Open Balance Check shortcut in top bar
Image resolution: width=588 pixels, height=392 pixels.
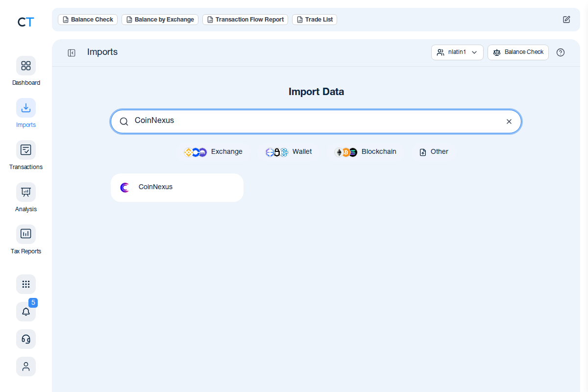[88, 20]
